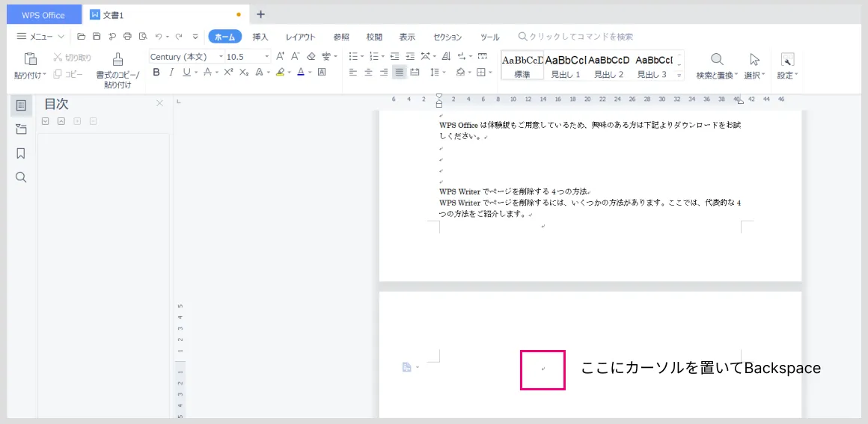868x424 pixels.
Task: Align paragraph text to the right
Action: 384,72
